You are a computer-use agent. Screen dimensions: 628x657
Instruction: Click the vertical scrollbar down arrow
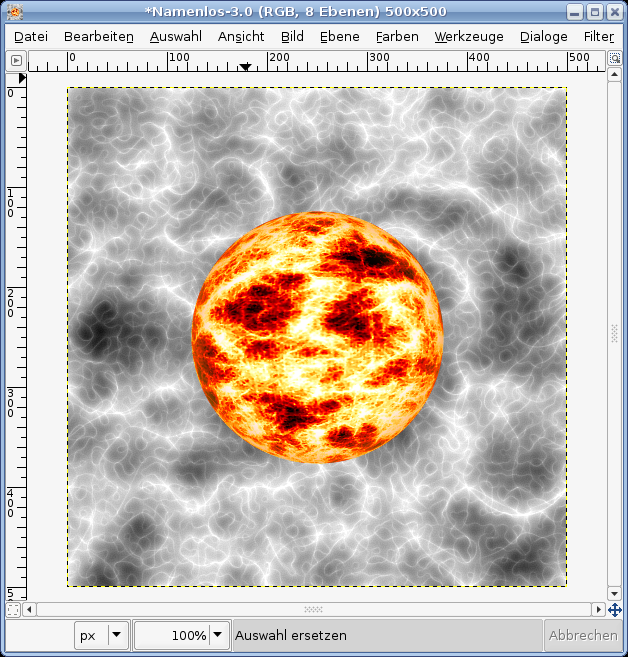click(x=614, y=594)
